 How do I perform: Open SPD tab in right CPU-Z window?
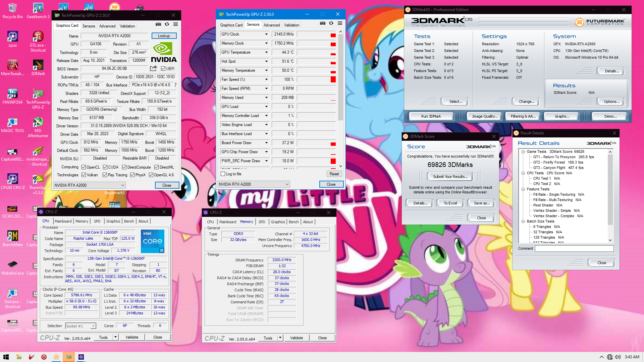[262, 222]
